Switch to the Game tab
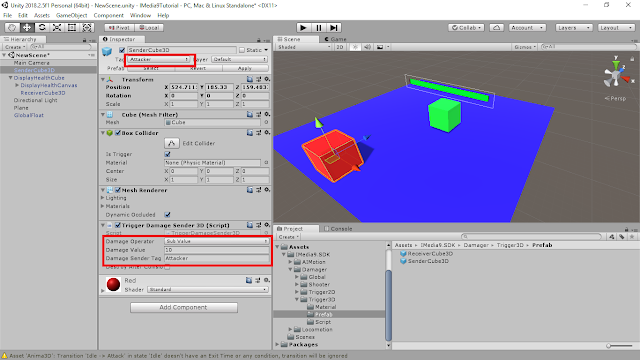Image resolution: width=640 pixels, height=360 pixels. (x=335, y=39)
